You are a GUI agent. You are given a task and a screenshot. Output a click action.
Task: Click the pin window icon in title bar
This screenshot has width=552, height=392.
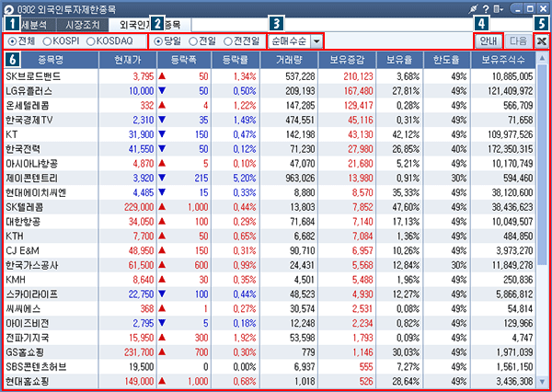point(473,9)
